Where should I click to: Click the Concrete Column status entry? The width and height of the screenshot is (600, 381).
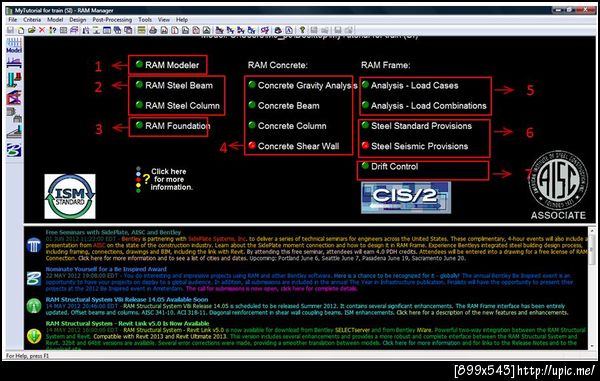click(287, 126)
